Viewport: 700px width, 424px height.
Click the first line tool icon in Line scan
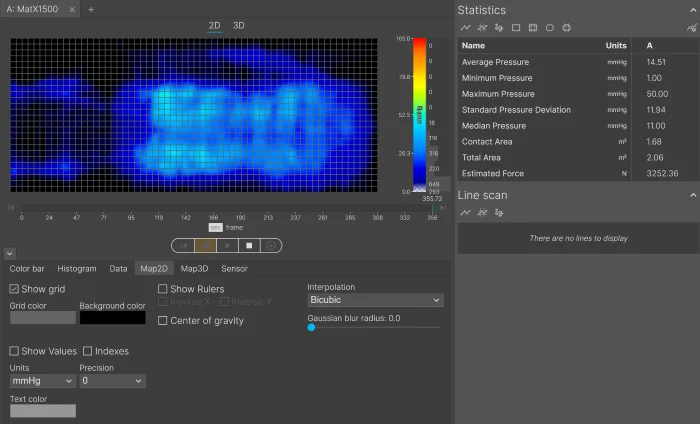tap(465, 212)
